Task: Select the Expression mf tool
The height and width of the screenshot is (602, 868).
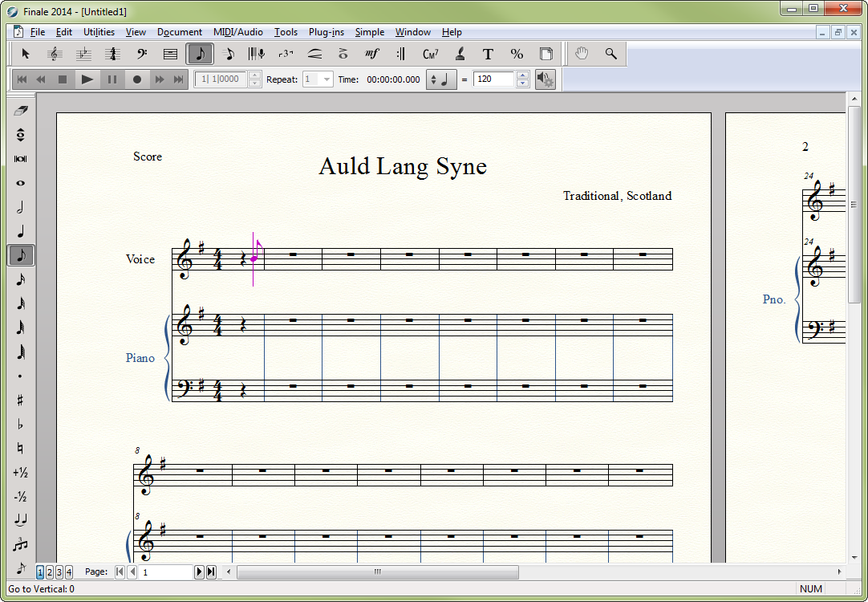Action: click(372, 54)
